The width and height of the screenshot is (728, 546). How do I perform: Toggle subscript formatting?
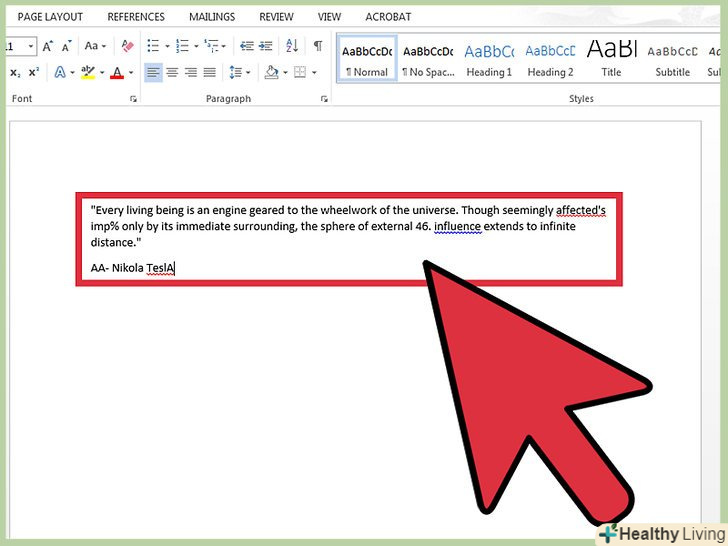point(15,73)
